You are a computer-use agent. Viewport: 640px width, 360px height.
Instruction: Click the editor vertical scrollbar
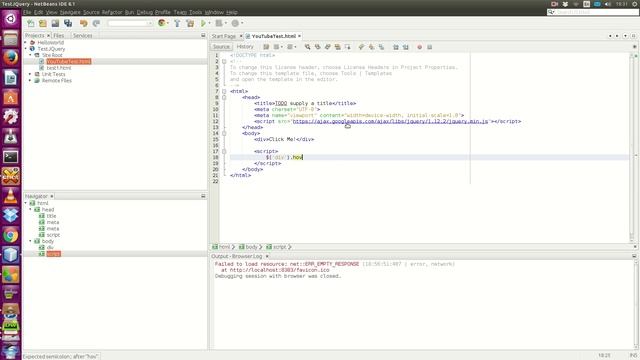[x=632, y=147]
